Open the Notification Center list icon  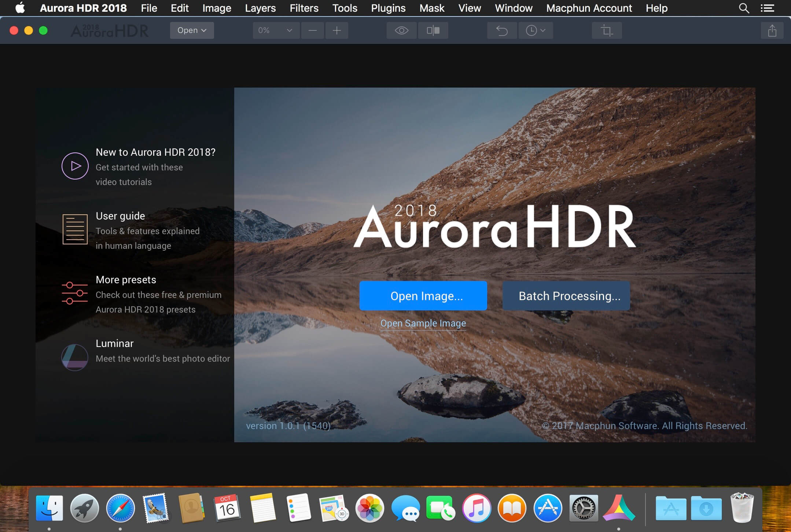(767, 8)
